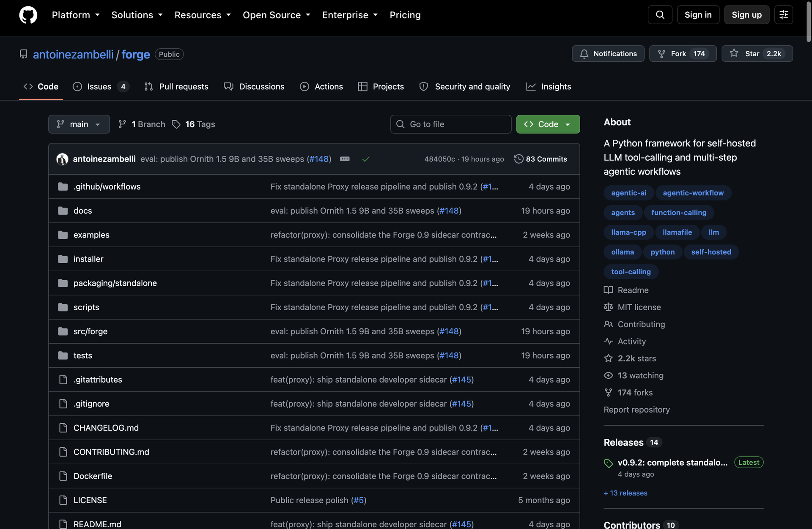This screenshot has width=812, height=529.
Task: Expand the Enterprise menu
Action: [x=350, y=15]
